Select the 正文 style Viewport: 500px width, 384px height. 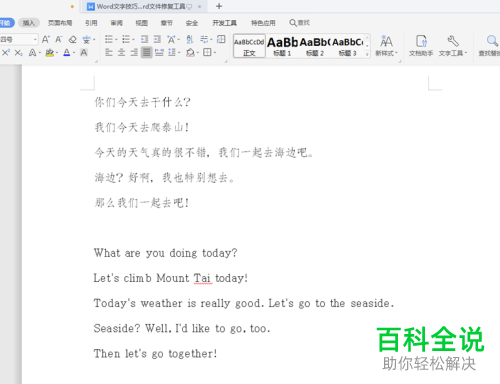[x=249, y=46]
